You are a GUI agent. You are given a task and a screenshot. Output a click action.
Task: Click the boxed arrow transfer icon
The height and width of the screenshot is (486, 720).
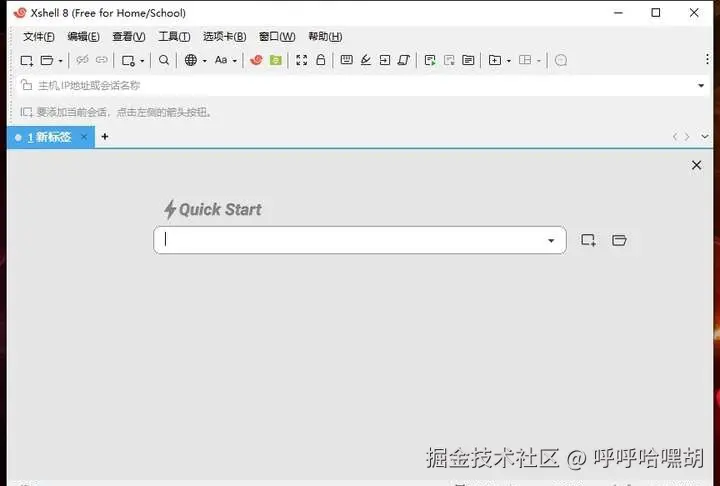(x=385, y=60)
